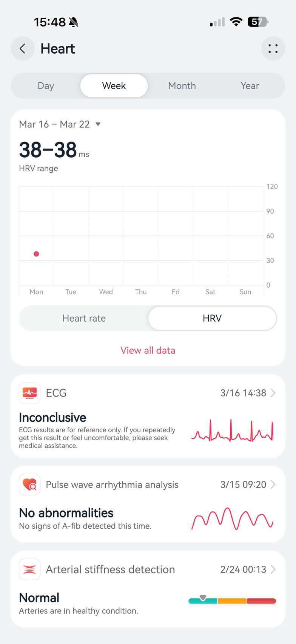Tap the ECG heart monitor icon
The image size is (296, 644).
pos(29,393)
